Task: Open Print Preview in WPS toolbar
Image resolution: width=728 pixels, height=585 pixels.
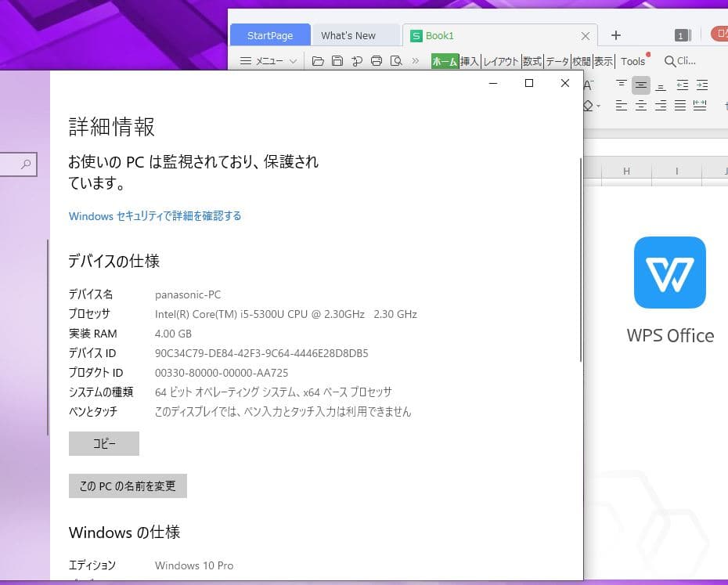Action: click(396, 61)
